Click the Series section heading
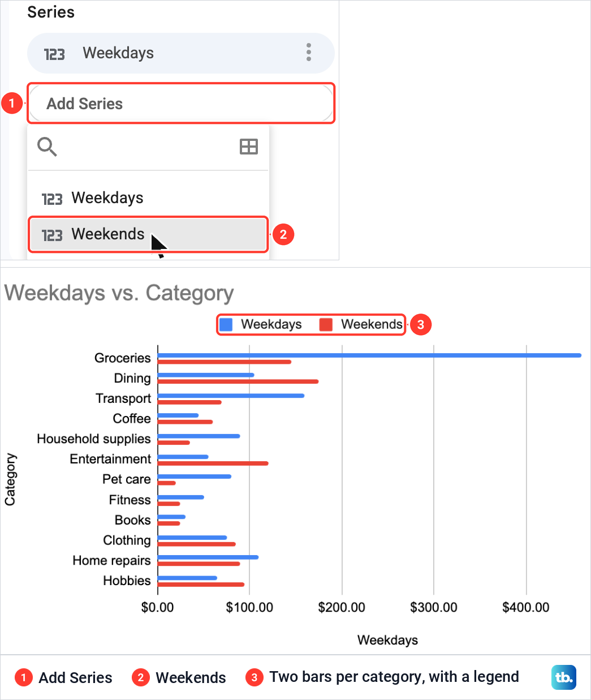Viewport: 591px width, 700px height. [x=51, y=12]
